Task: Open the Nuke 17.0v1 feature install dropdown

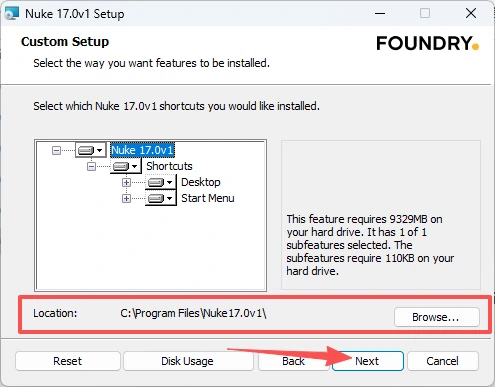Action: click(x=90, y=150)
